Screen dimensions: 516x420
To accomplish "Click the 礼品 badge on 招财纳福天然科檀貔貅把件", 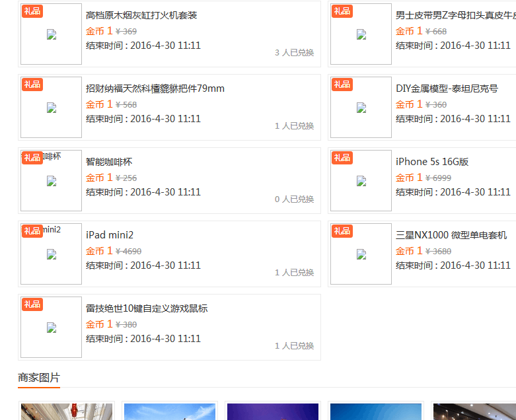I will pos(32,85).
